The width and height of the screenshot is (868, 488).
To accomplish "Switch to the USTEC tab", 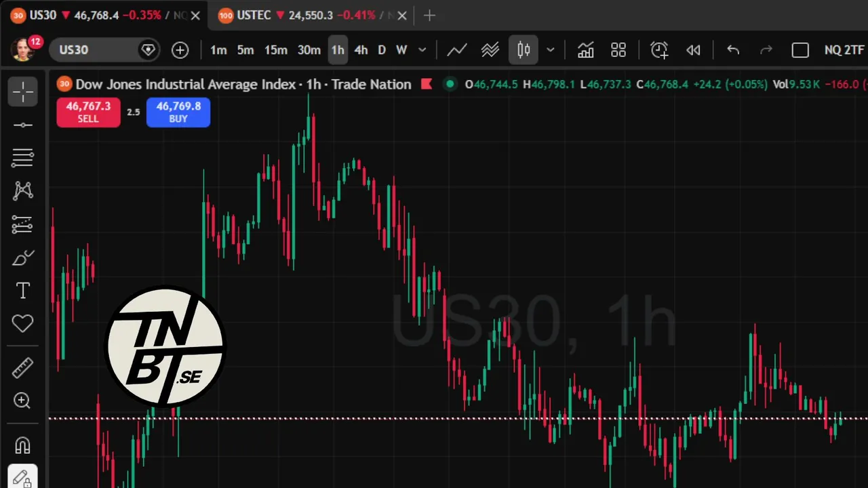I will [254, 15].
